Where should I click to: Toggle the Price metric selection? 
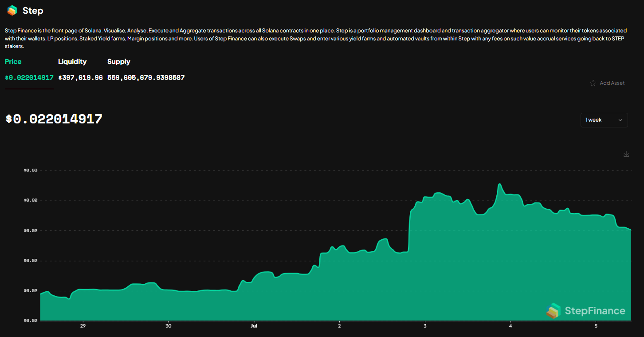13,61
